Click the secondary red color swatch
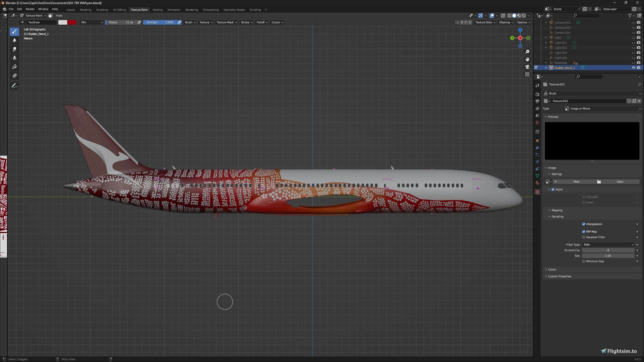 pos(72,22)
